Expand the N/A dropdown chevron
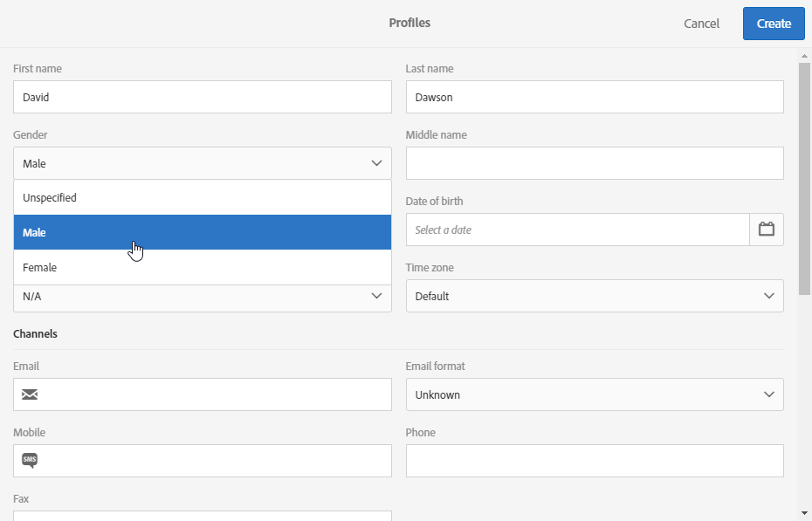Image resolution: width=812 pixels, height=521 pixels. (x=376, y=296)
